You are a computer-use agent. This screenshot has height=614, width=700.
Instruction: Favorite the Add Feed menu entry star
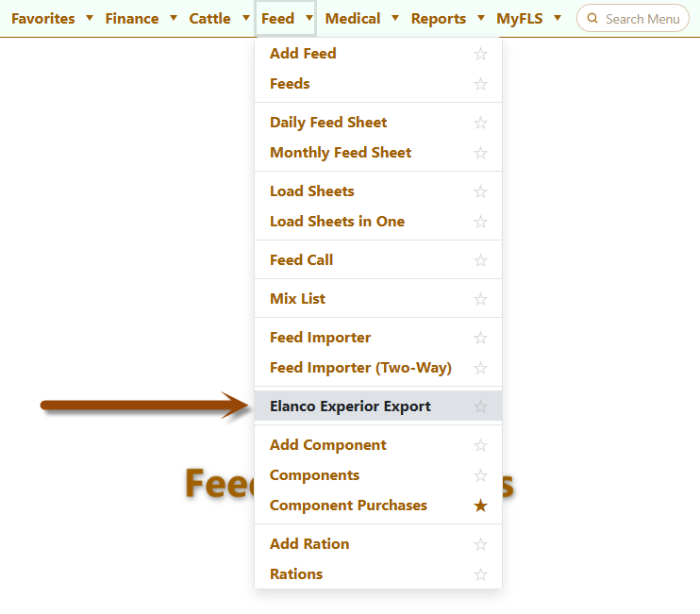tap(480, 54)
